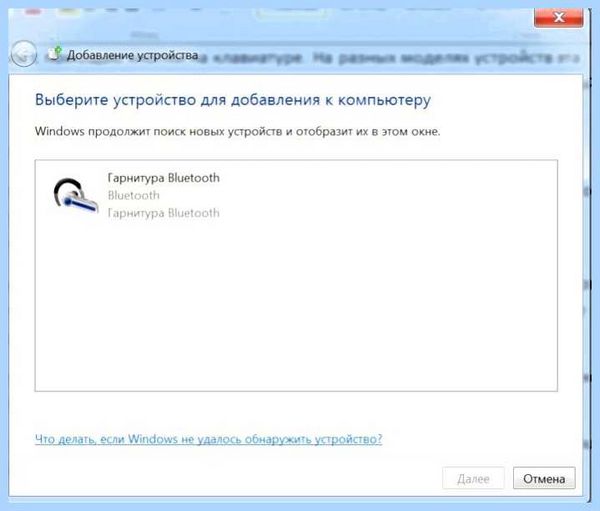Viewport: 600px width, 511px height.
Task: Close the window with the red X button
Action: [x=559, y=17]
